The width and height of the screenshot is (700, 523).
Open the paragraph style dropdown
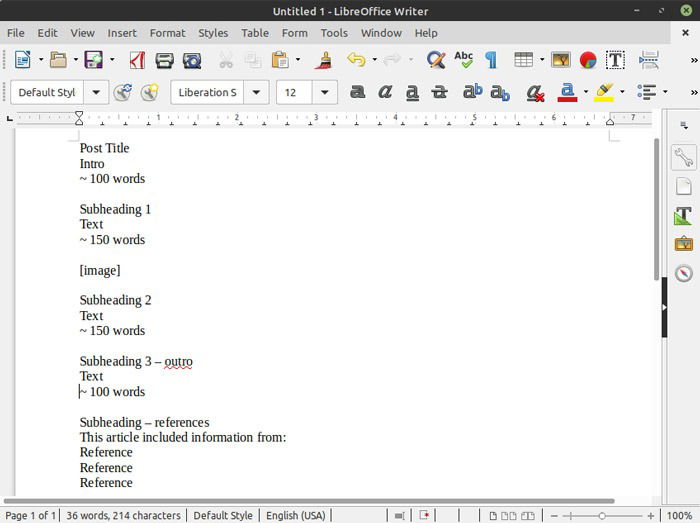point(96,92)
